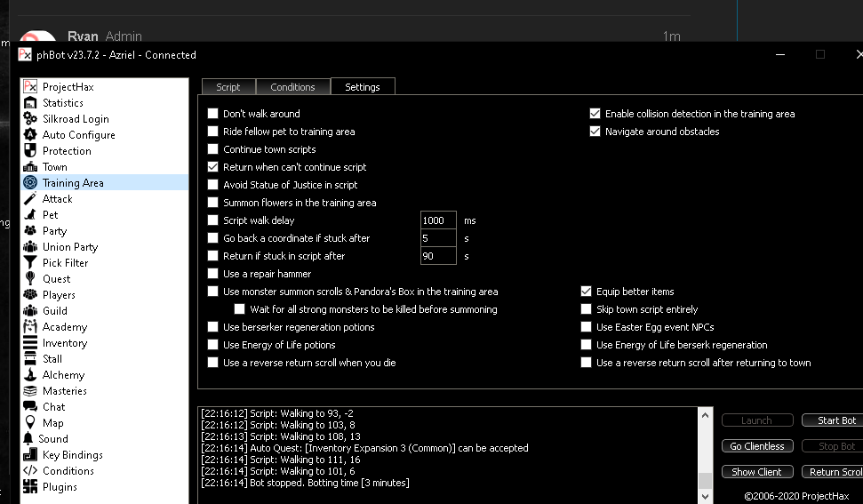Viewport: 863px width, 504px height.
Task: Click the Sound bell icon
Action: tap(28, 439)
